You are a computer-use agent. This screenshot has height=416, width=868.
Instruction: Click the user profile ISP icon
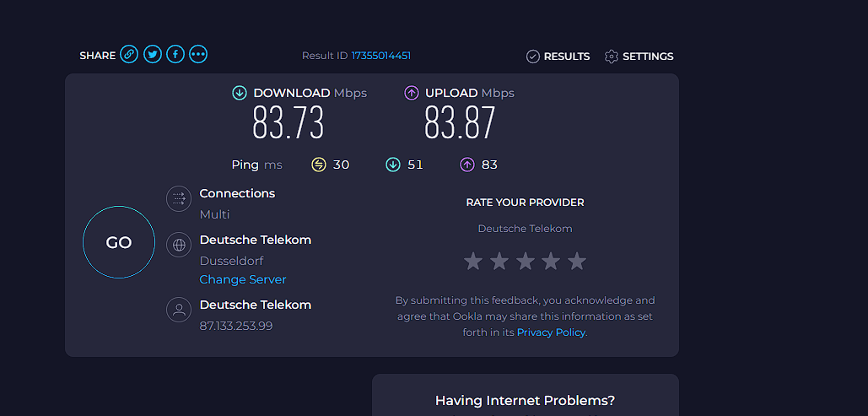179,310
